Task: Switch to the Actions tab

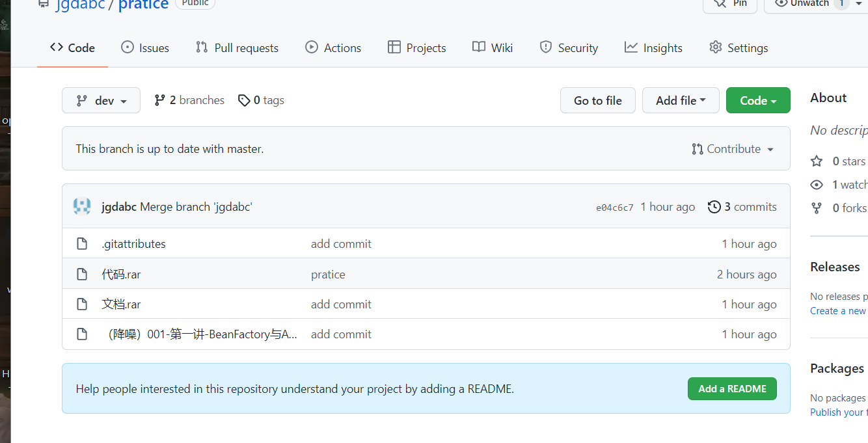Action: [x=333, y=47]
